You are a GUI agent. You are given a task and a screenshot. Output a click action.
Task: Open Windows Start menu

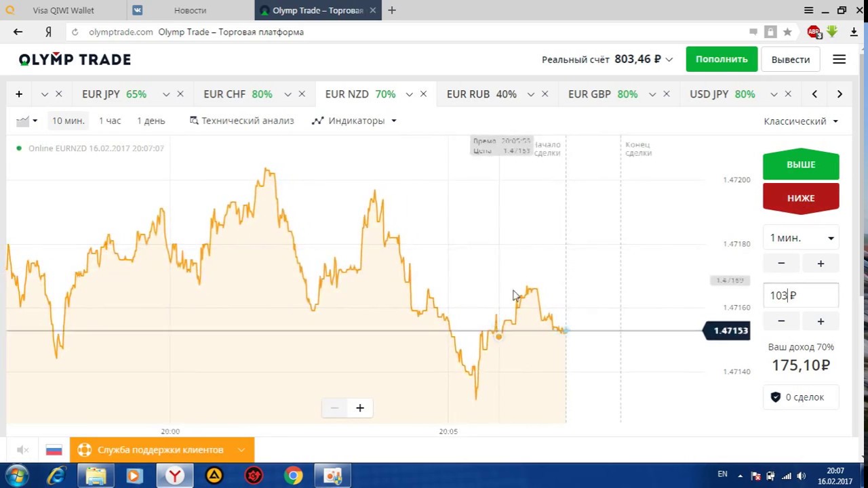click(x=17, y=476)
